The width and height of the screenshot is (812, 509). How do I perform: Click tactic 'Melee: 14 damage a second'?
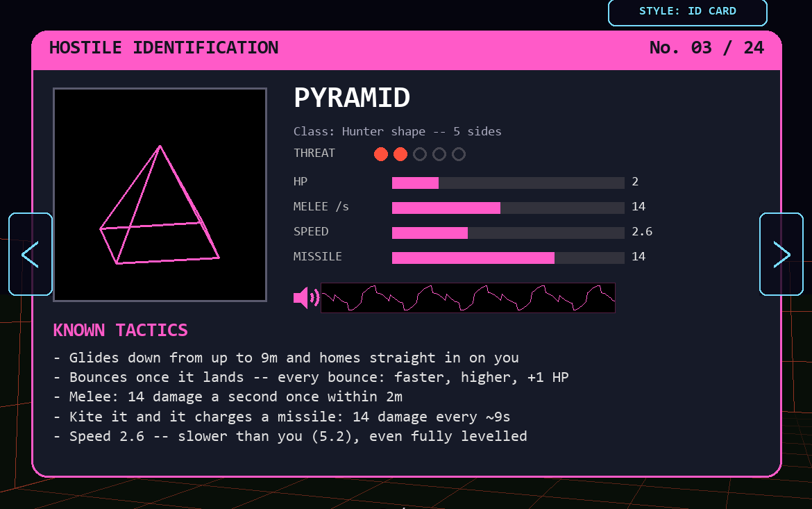click(x=228, y=397)
